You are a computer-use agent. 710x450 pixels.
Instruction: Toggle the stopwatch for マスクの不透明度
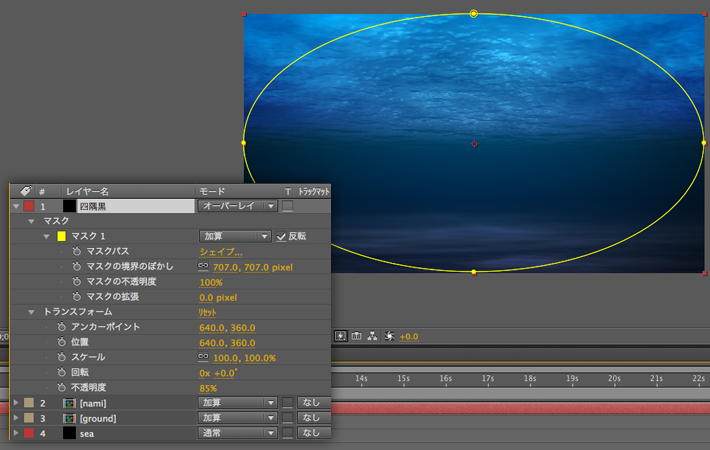[77, 282]
